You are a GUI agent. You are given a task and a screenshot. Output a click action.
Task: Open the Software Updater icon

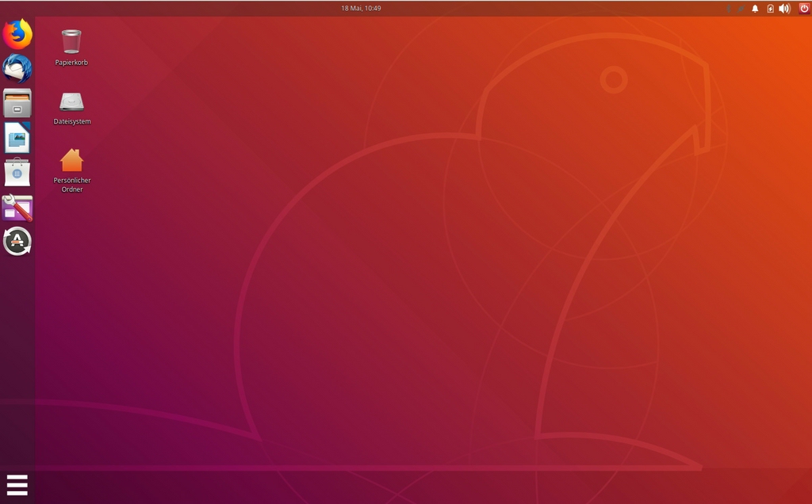point(17,242)
